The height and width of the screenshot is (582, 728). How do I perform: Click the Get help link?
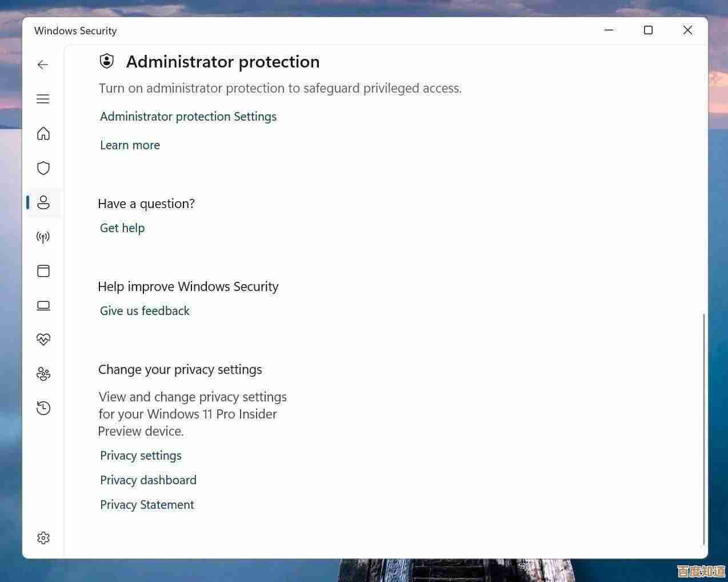[x=122, y=228]
